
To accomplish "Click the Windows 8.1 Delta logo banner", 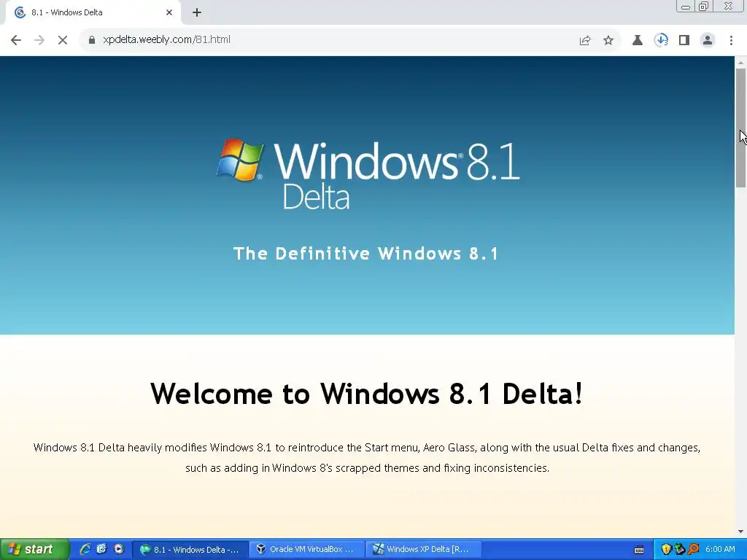I will [368, 174].
